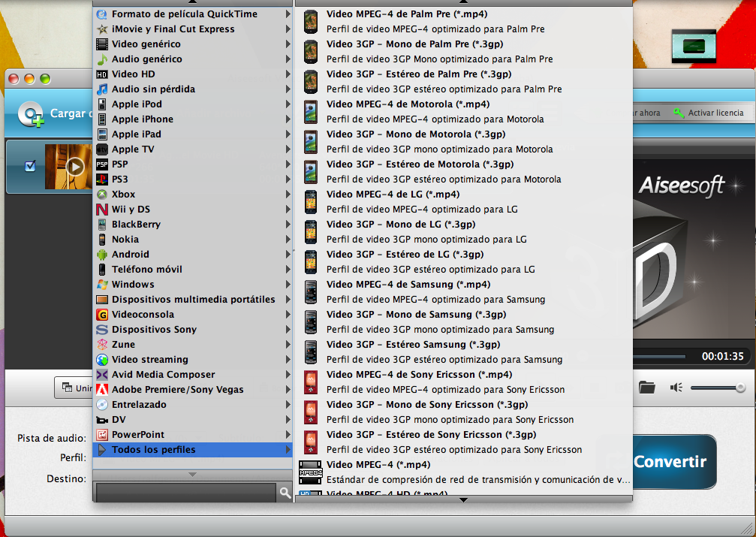The image size is (756, 537).
Task: Expand the Todos los perfiles submenu arrow
Action: pos(288,450)
